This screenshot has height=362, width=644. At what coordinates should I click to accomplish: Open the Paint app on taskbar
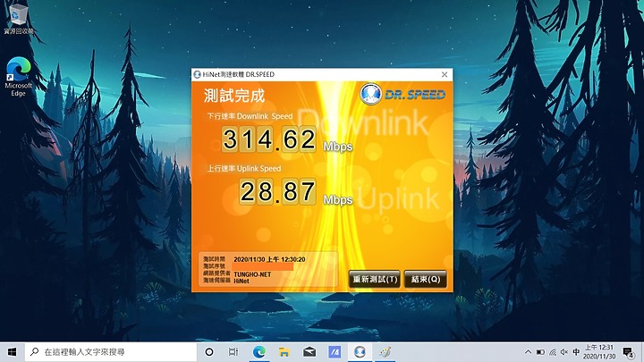tap(385, 352)
